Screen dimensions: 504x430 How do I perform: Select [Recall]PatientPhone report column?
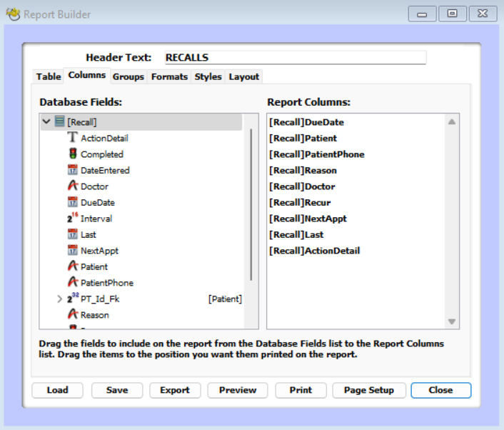pyautogui.click(x=317, y=154)
